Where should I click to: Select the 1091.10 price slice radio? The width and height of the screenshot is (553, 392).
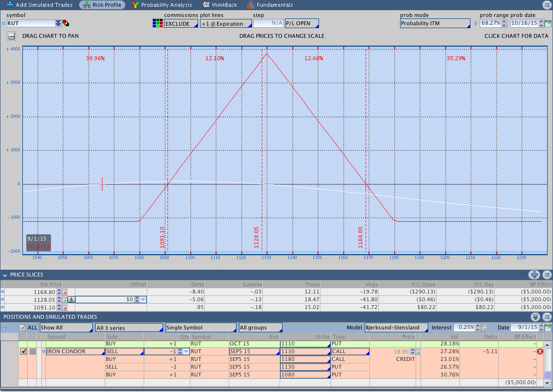point(2,308)
